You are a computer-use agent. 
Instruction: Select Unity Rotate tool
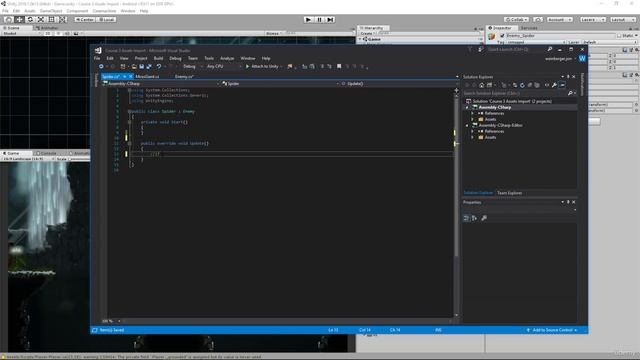(30, 20)
